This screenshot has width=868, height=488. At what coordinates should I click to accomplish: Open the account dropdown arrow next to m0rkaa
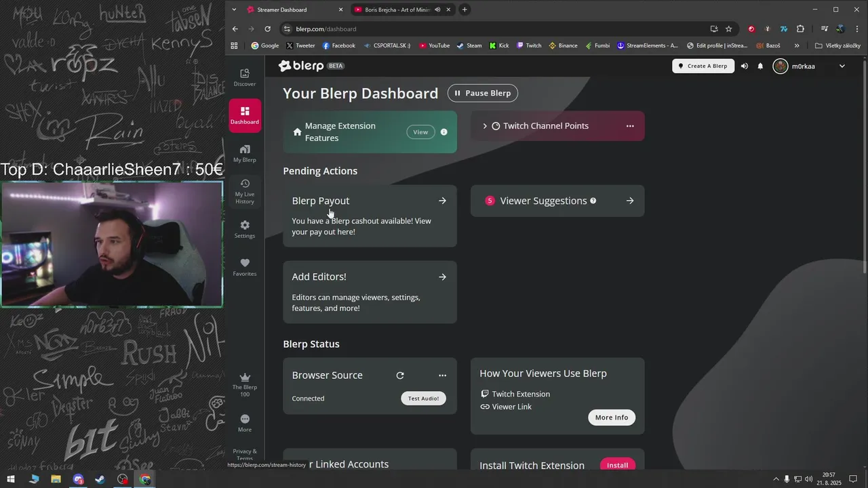(x=842, y=66)
